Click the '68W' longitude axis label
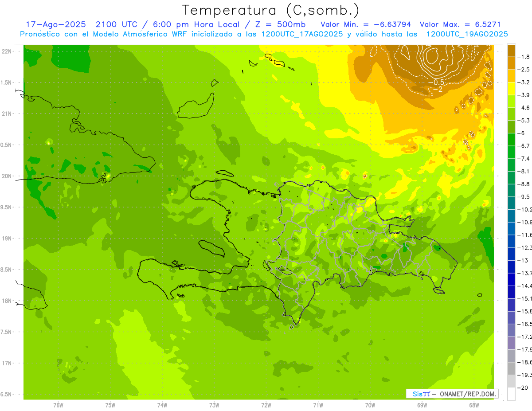The image size is (532, 411). pyautogui.click(x=474, y=405)
